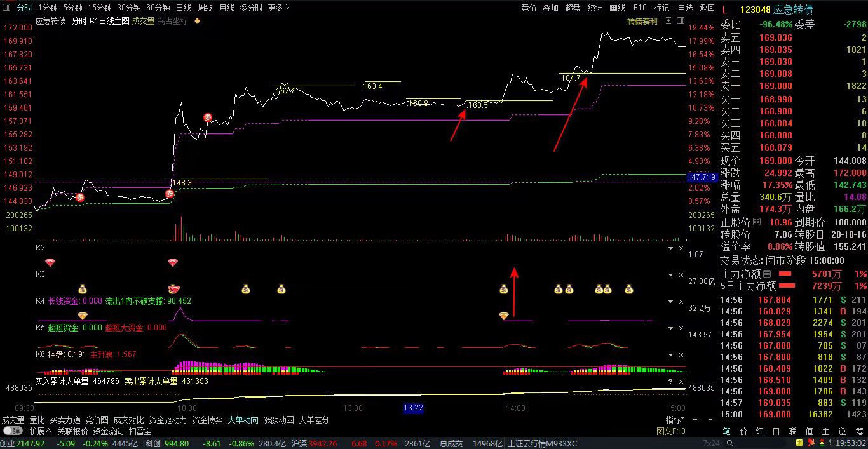The width and height of the screenshot is (868, 449).
Task: Click the 上证云行情M933XC server status
Action: tap(542, 443)
